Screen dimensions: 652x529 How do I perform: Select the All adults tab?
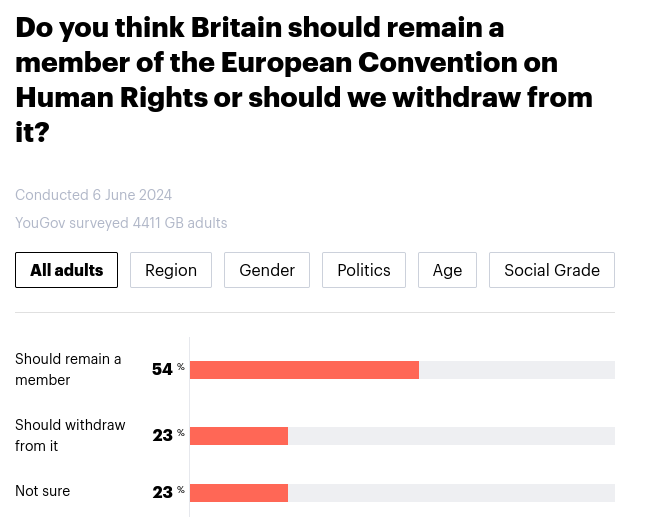pyautogui.click(x=67, y=270)
